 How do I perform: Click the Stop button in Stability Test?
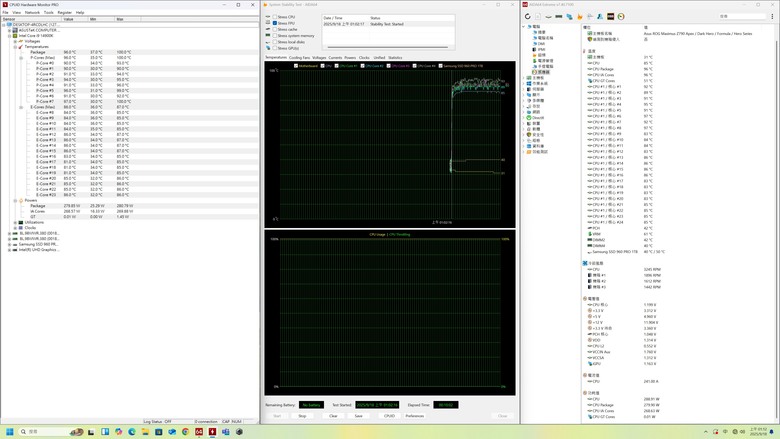(302, 416)
